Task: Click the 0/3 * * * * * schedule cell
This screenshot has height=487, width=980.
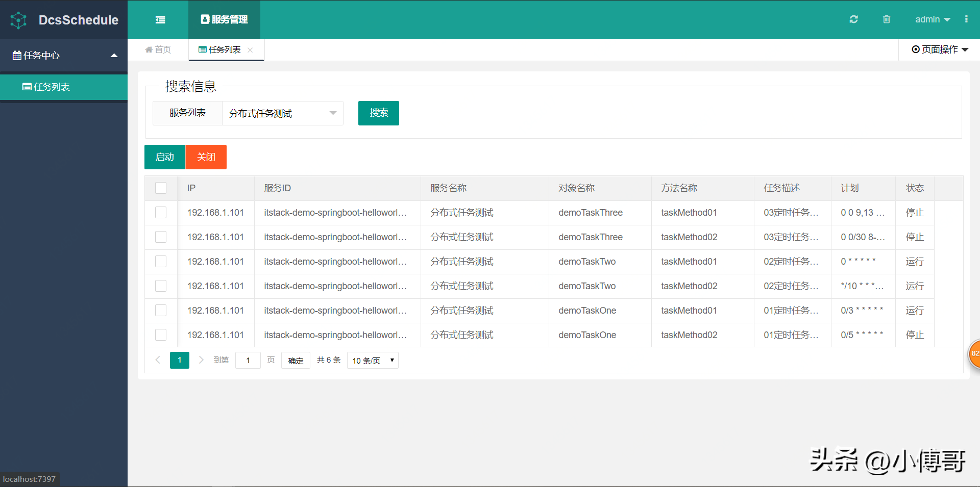Action: pyautogui.click(x=863, y=311)
